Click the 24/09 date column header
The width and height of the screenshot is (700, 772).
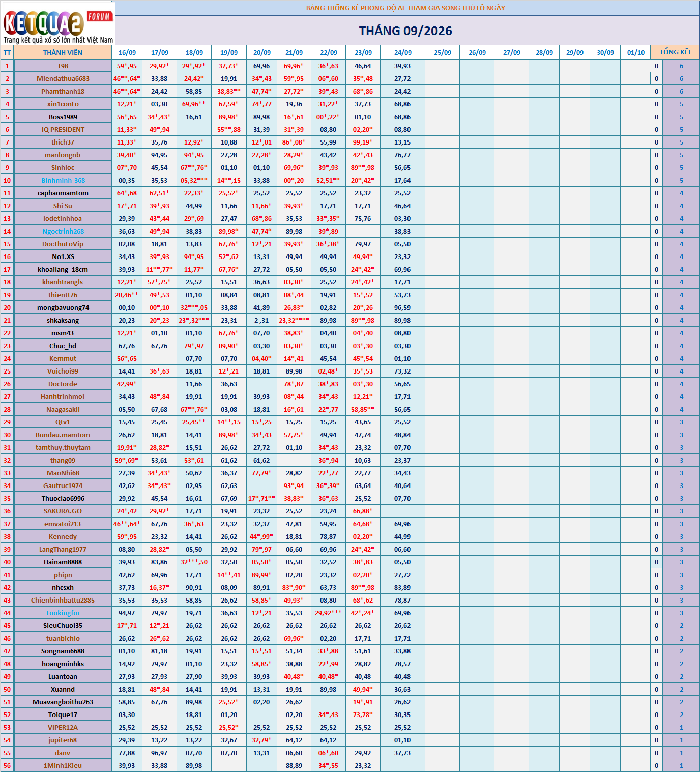coord(402,52)
